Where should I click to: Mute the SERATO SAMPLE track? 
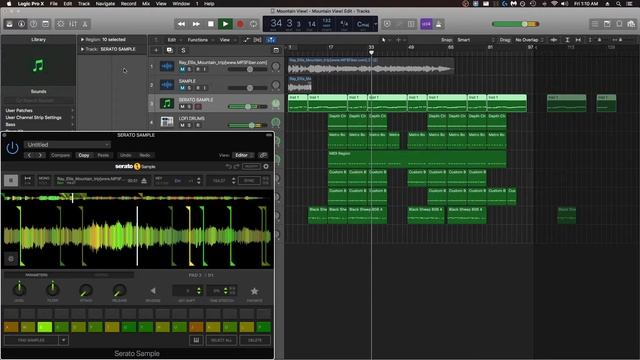(x=182, y=107)
